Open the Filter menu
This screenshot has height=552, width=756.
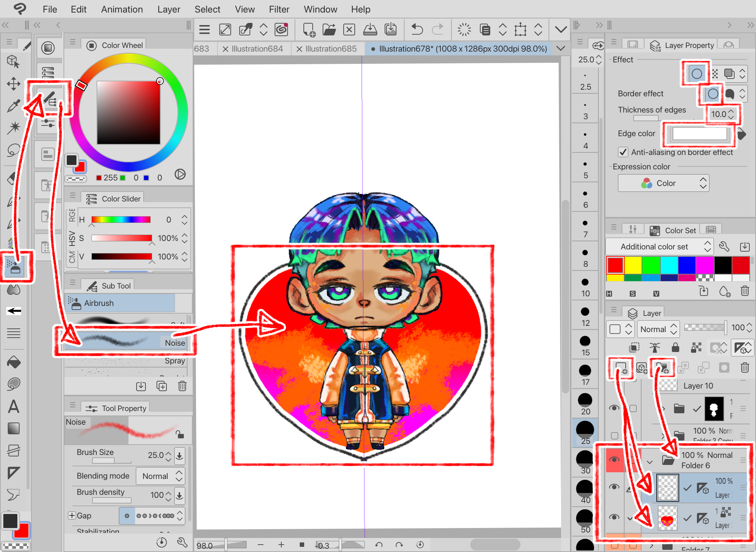[x=279, y=9]
